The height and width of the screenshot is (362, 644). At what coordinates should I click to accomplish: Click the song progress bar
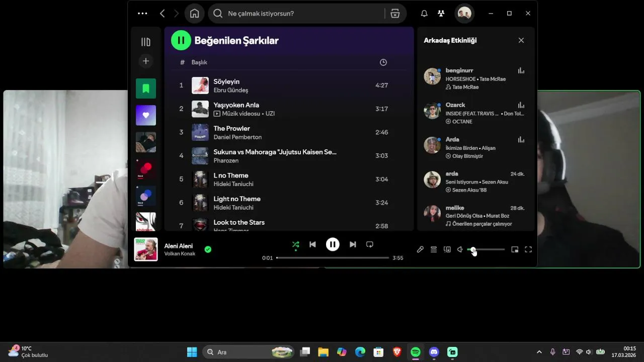click(x=333, y=258)
